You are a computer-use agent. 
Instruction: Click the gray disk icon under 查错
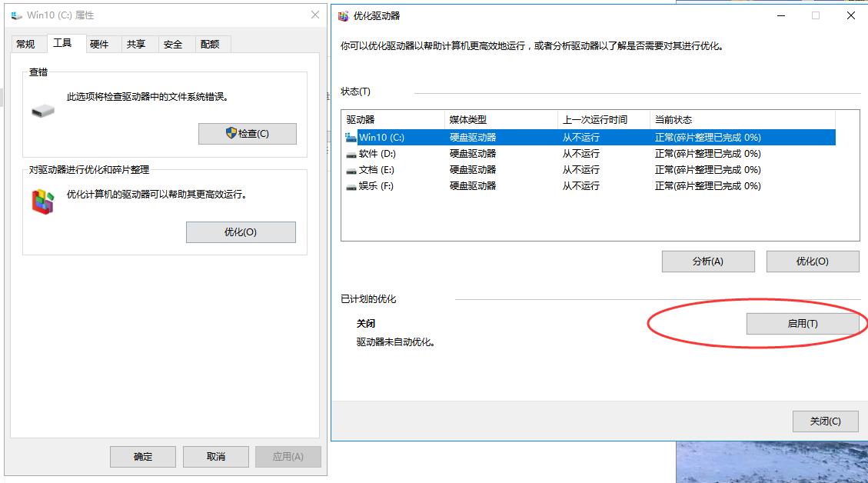pos(42,111)
